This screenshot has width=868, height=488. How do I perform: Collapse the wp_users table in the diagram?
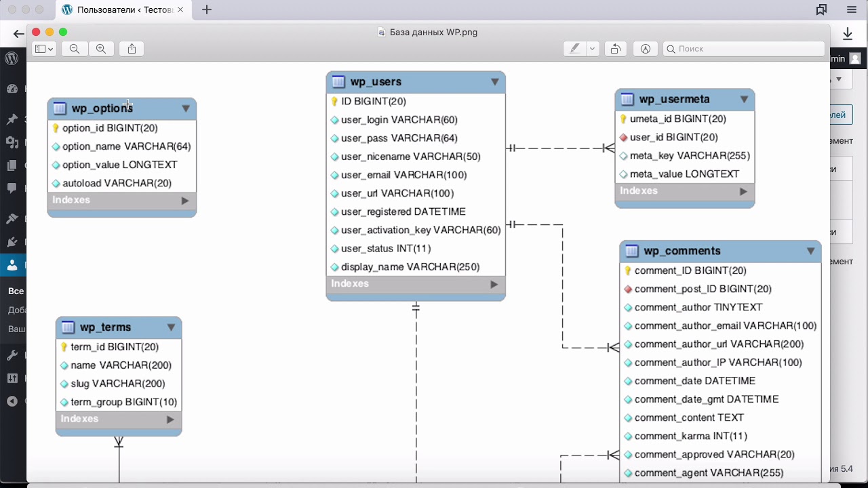click(495, 82)
